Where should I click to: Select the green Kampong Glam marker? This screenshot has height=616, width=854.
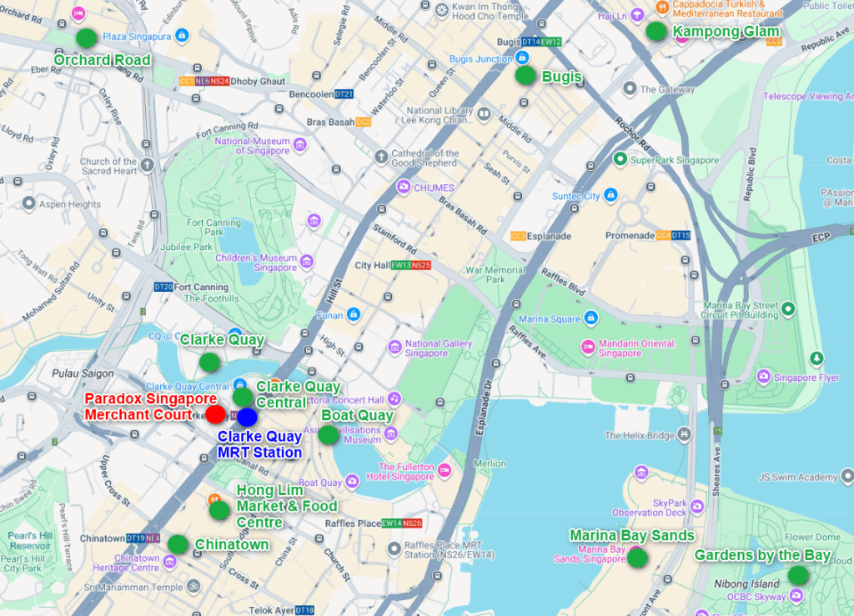[x=656, y=32]
